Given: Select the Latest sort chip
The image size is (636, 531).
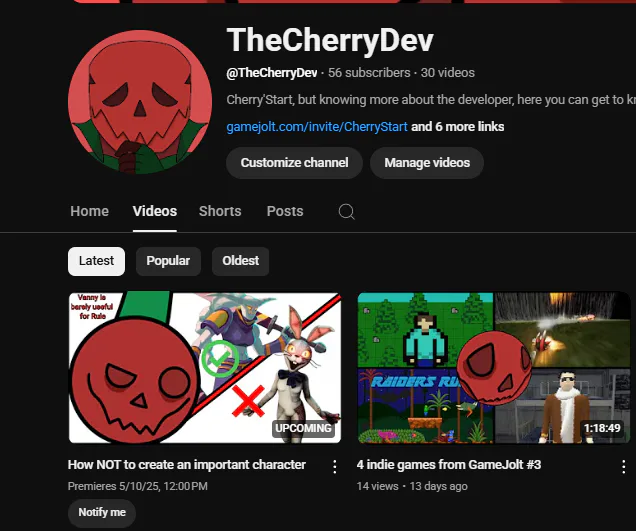Looking at the screenshot, I should [x=97, y=261].
